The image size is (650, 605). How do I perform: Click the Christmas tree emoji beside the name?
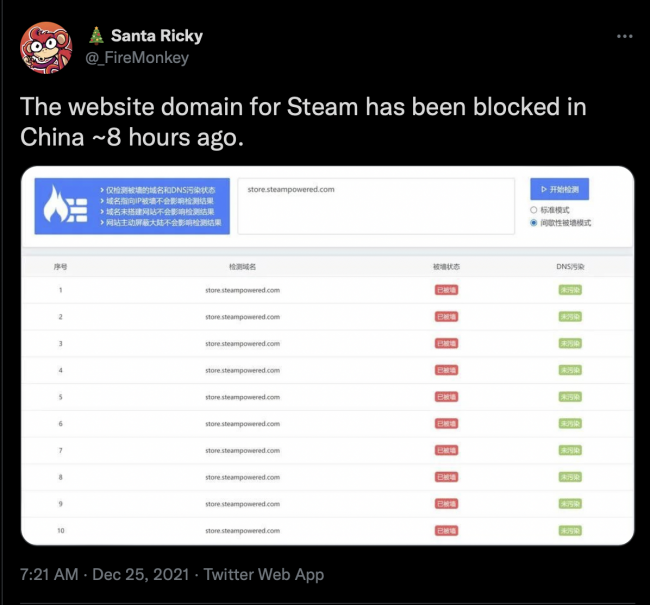96,36
